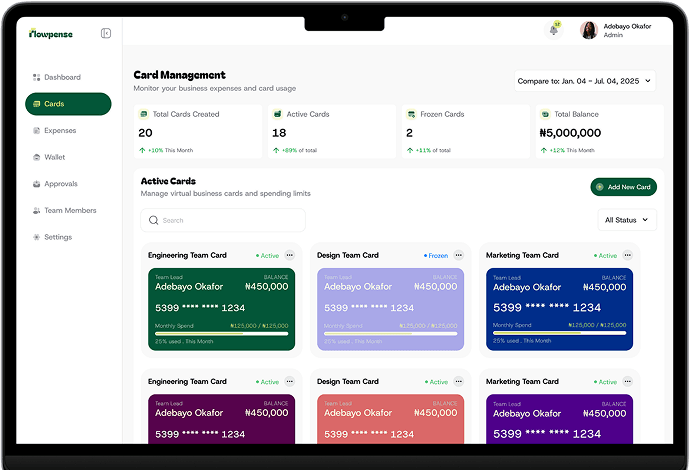Click Adebayo Okafor's profile avatar
The height and width of the screenshot is (471, 691).
pyautogui.click(x=589, y=30)
